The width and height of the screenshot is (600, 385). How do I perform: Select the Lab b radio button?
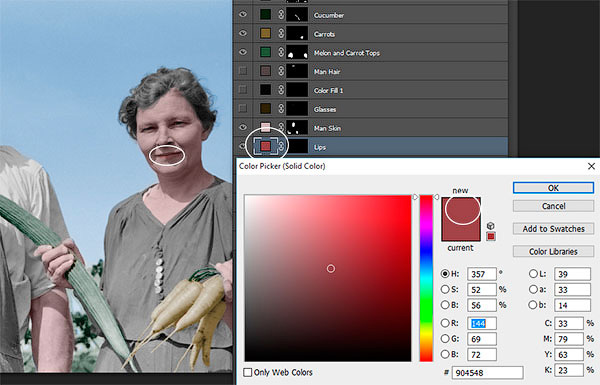[533, 305]
